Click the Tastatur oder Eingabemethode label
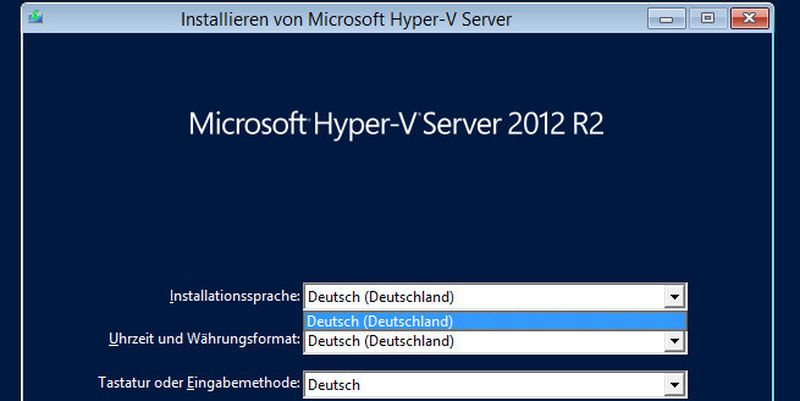The height and width of the screenshot is (401, 800). click(199, 383)
